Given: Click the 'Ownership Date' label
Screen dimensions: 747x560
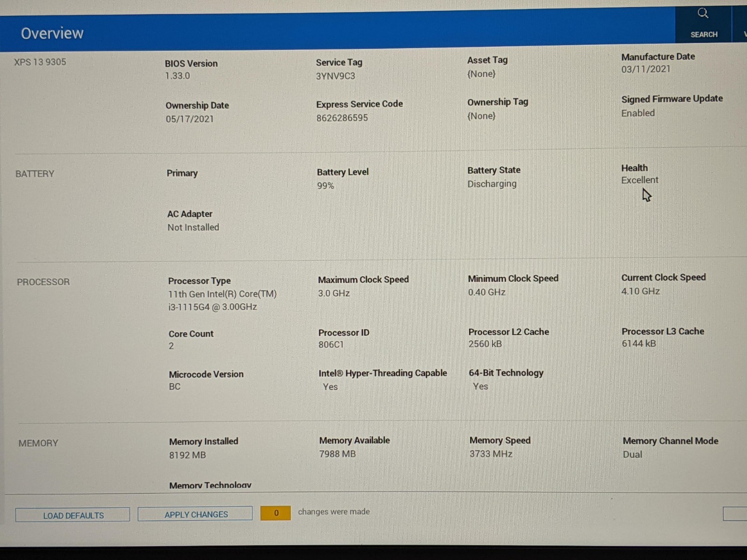Looking at the screenshot, I should (x=197, y=105).
